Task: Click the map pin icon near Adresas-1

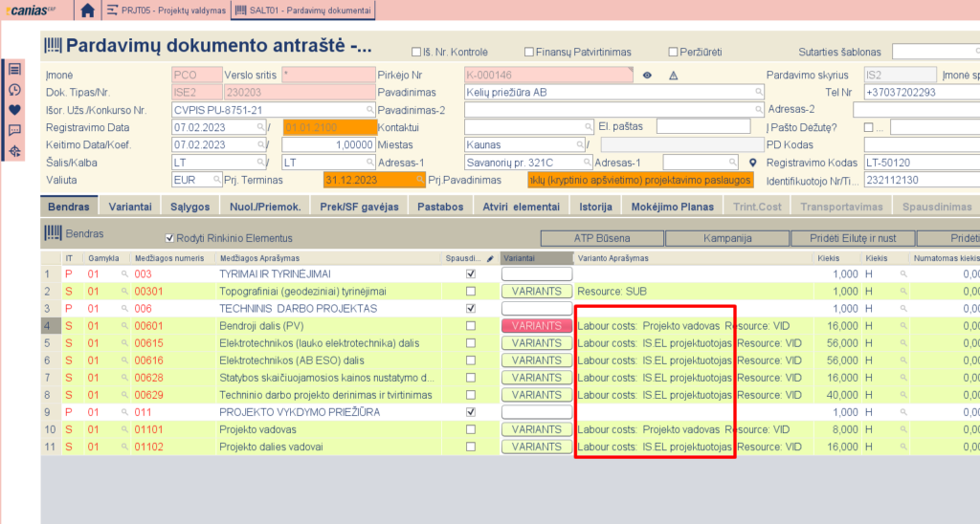Action: pos(752,163)
